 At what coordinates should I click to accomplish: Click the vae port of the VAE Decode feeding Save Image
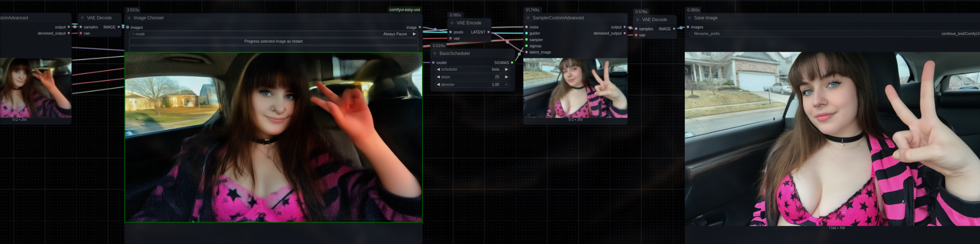tap(636, 35)
